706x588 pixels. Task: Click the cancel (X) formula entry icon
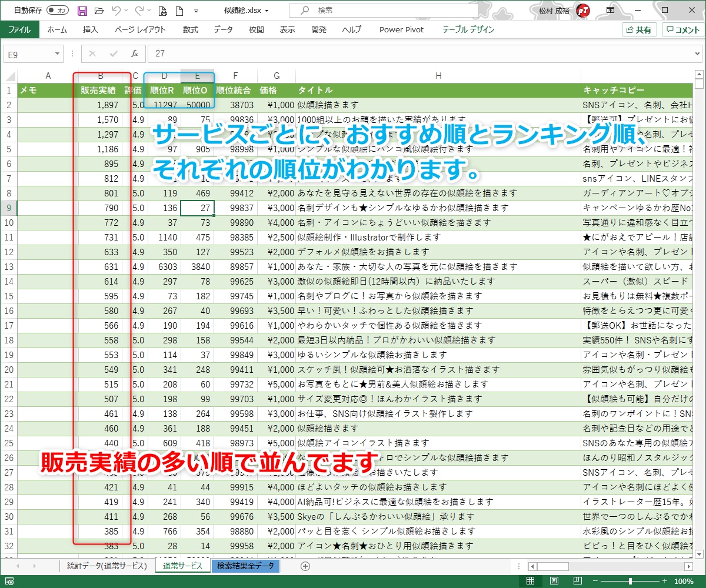tap(92, 54)
